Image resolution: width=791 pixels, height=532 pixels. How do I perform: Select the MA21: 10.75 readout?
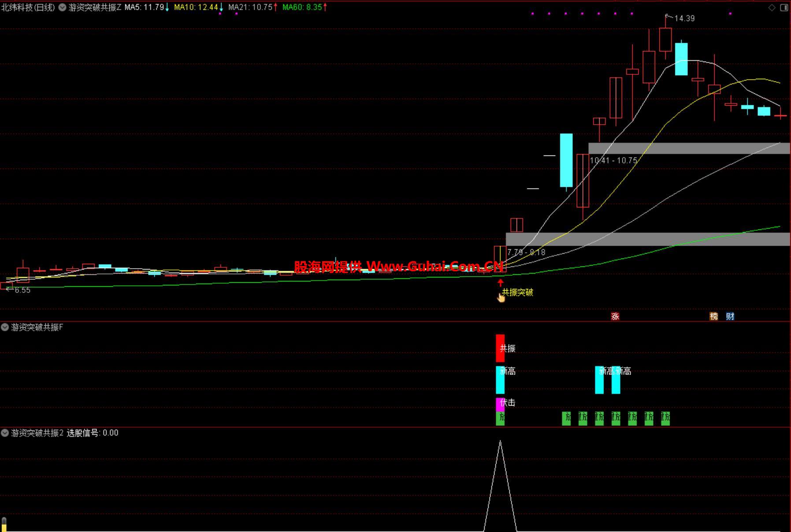[253, 7]
